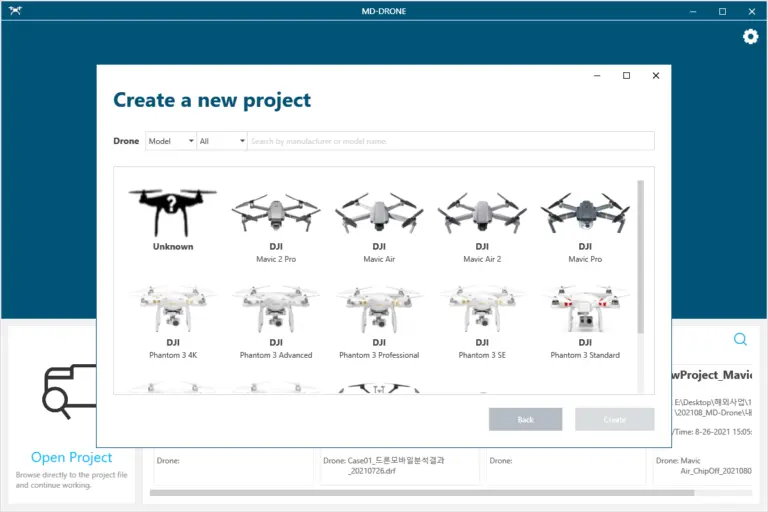This screenshot has width=768, height=512.
Task: Select the DJI Mavic Air 2 drone
Action: point(481,214)
